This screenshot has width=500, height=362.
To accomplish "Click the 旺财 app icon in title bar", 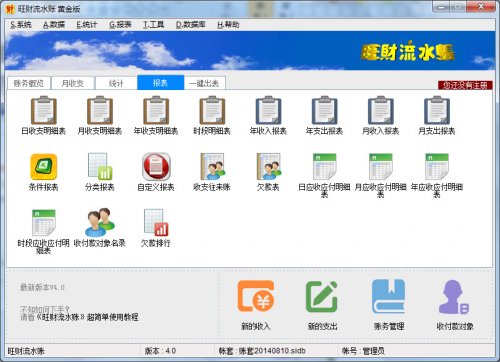I will pos(11,9).
